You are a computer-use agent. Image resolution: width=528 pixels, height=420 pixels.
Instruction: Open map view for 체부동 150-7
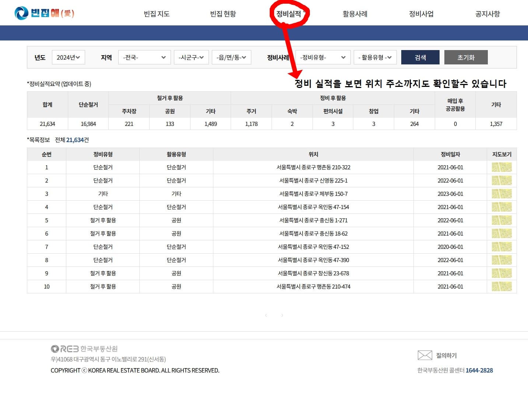pyautogui.click(x=501, y=194)
